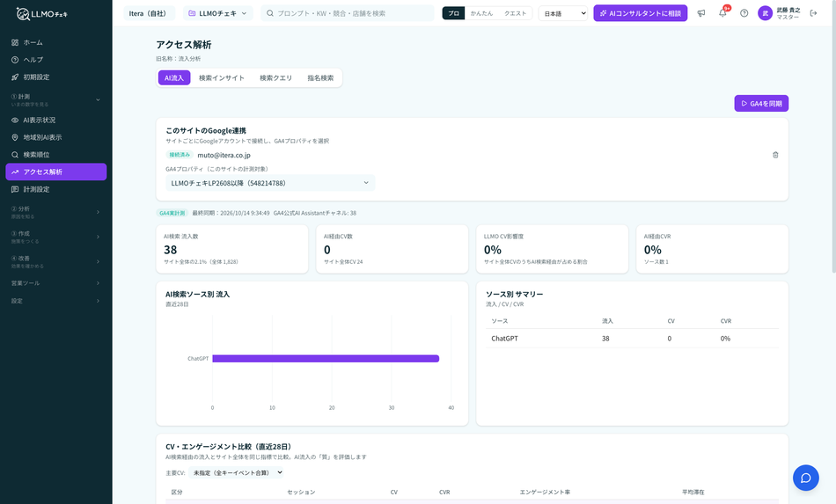Switch to かんたん mode
This screenshot has width=836, height=504.
click(481, 13)
